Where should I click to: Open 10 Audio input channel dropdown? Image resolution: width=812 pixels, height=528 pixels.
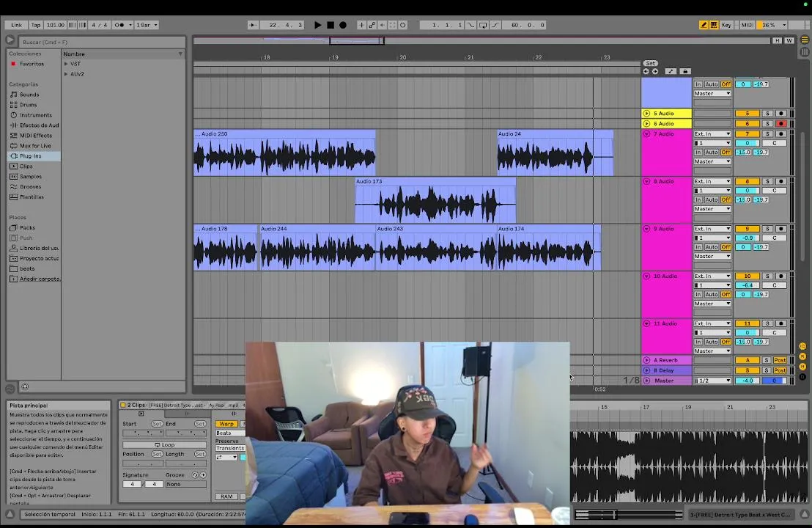point(712,285)
